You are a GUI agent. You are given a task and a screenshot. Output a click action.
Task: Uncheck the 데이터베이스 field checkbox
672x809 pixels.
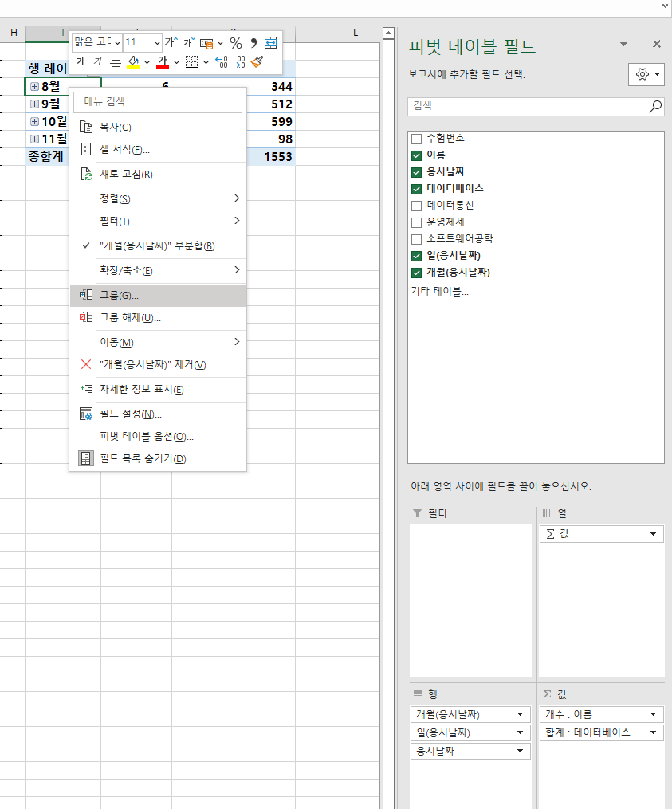point(416,189)
